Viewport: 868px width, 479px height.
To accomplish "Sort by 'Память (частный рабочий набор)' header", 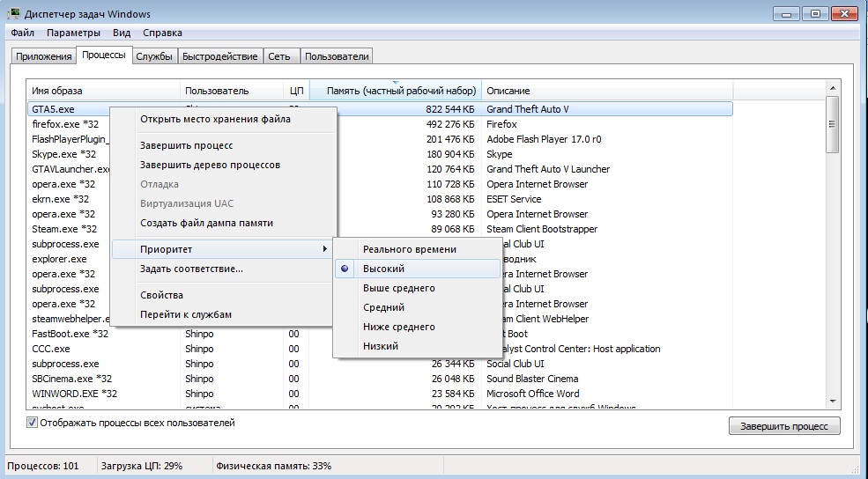I will pyautogui.click(x=396, y=91).
